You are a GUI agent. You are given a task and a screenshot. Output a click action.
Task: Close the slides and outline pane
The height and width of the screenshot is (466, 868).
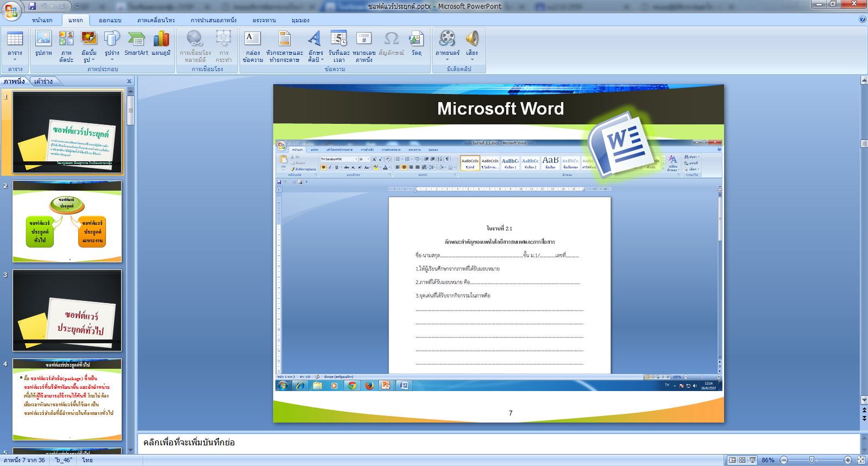click(129, 81)
